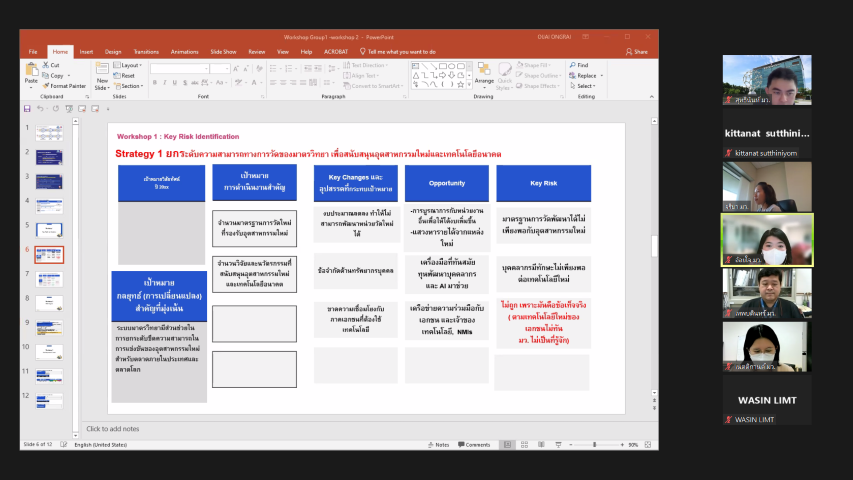Open the Section dropdown menu
The image size is (853, 480).
pos(130,86)
